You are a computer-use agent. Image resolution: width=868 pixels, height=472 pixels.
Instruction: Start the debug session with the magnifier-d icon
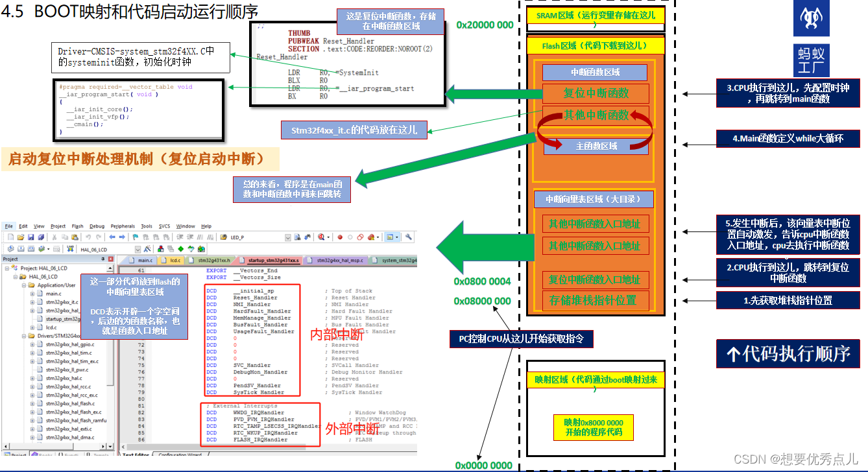[321, 237]
